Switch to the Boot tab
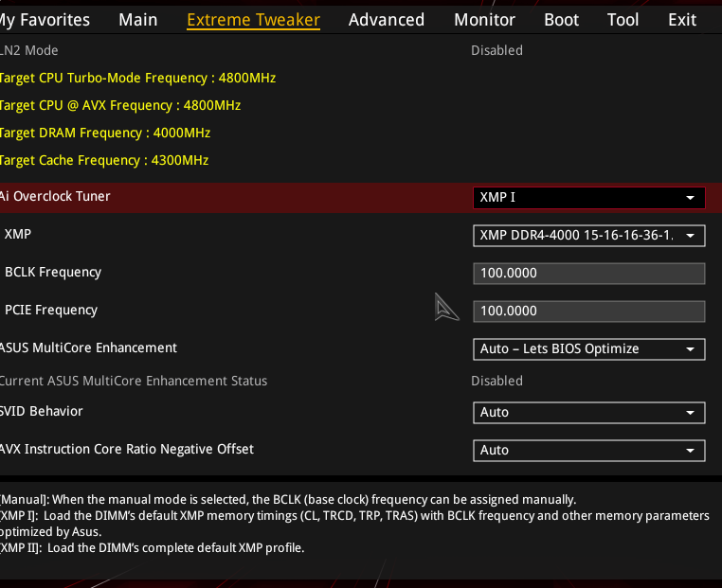The width and height of the screenshot is (722, 588). click(561, 20)
